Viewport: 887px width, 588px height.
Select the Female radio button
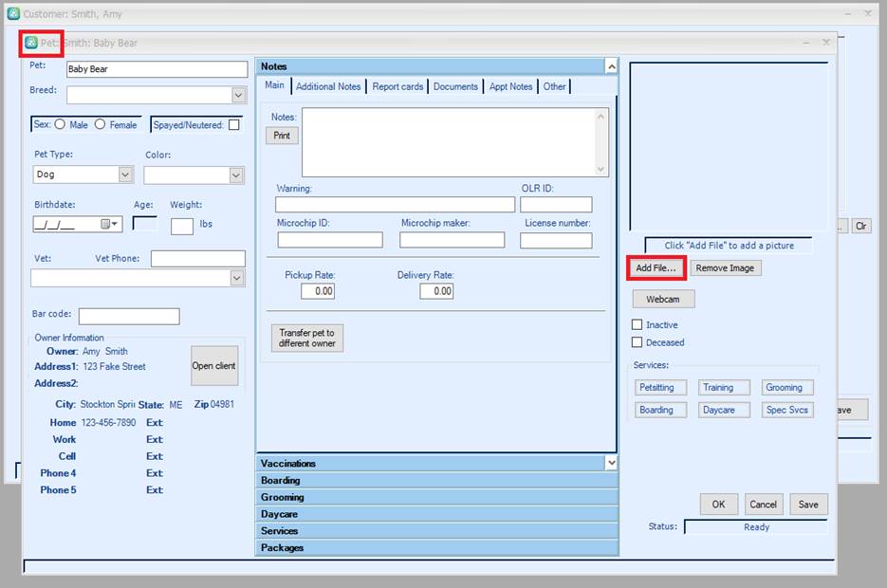coord(100,124)
